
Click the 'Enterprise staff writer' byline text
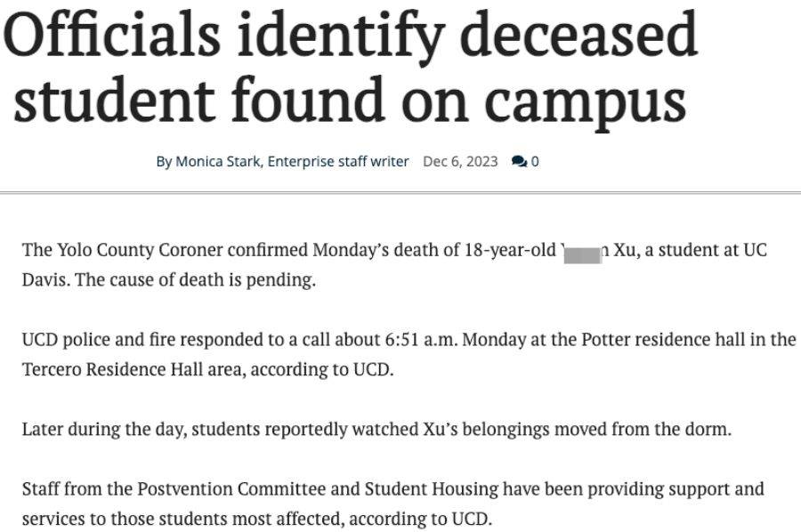tap(338, 162)
